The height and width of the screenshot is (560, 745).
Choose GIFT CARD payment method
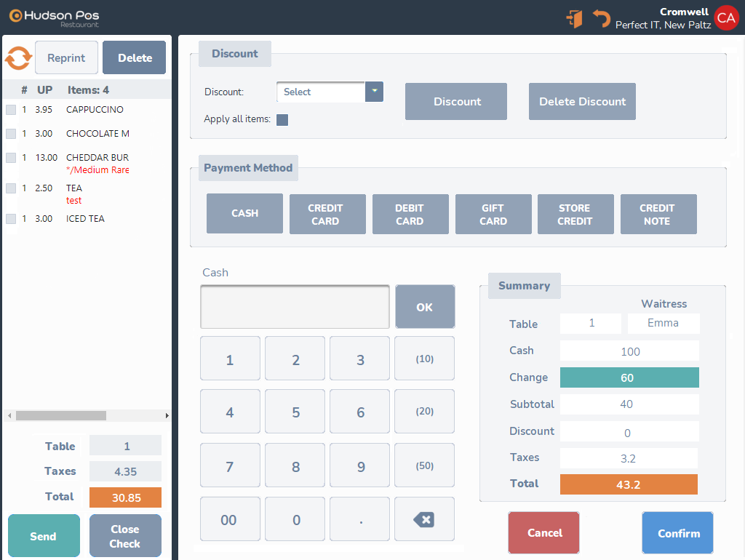tap(493, 214)
